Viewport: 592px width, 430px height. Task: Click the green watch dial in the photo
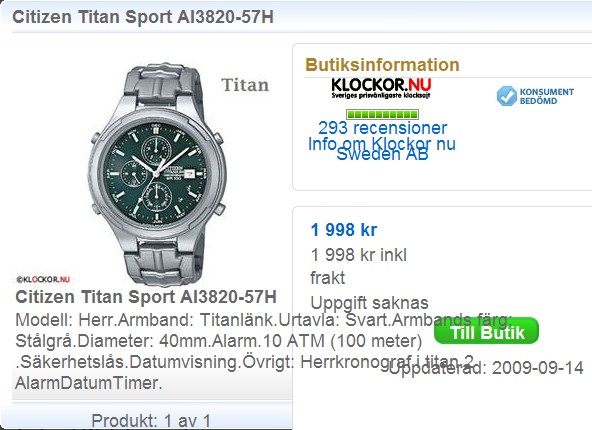pos(157,173)
